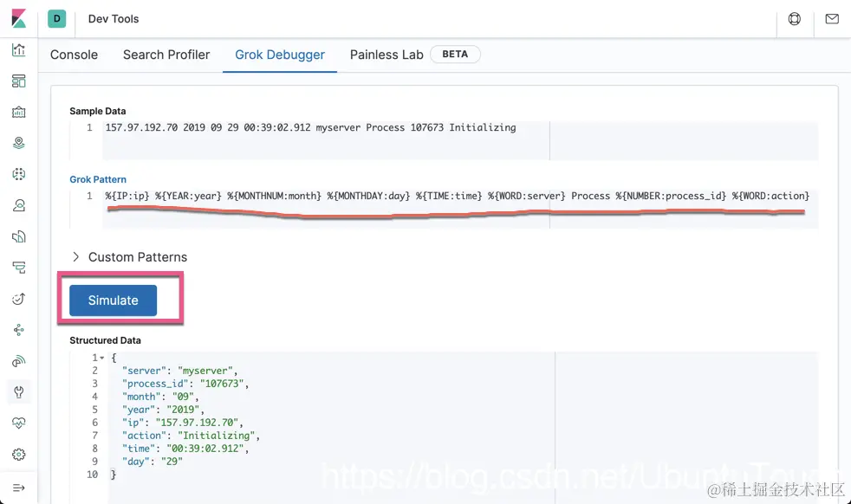
Task: Click the "ip": "157.97.192.70" line
Action: [182, 423]
